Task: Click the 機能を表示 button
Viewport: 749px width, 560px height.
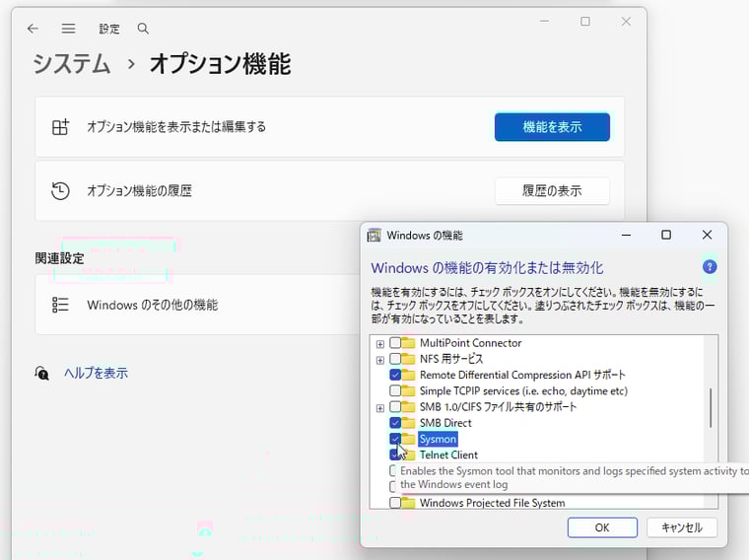Action: point(552,127)
